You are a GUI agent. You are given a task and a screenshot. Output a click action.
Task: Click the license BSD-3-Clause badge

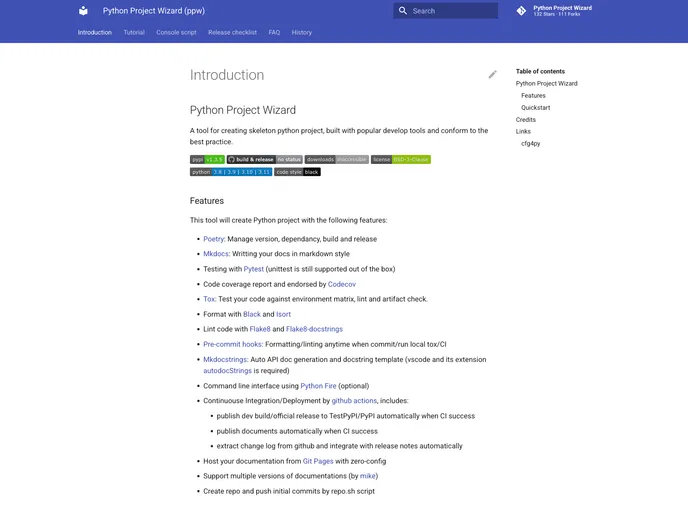tap(401, 159)
